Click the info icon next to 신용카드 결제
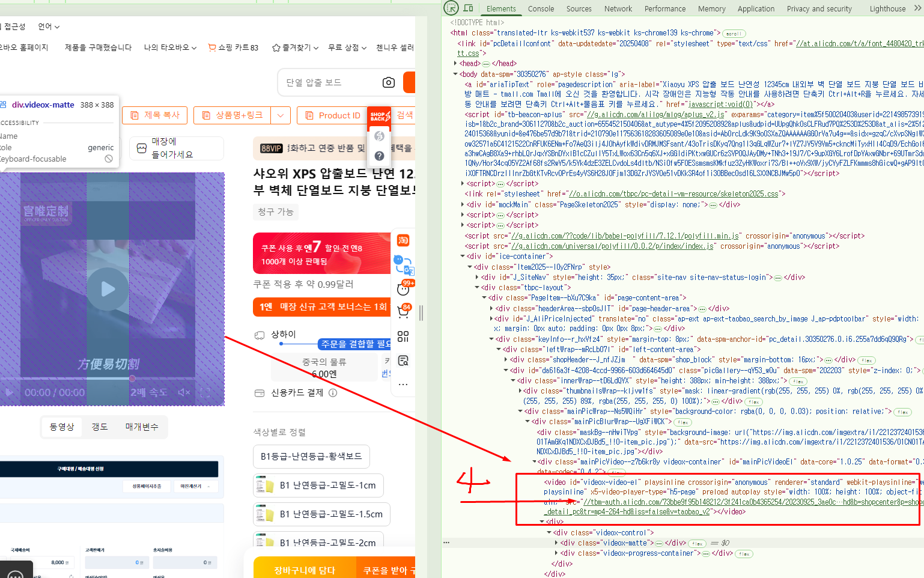The image size is (924, 578). click(x=333, y=393)
